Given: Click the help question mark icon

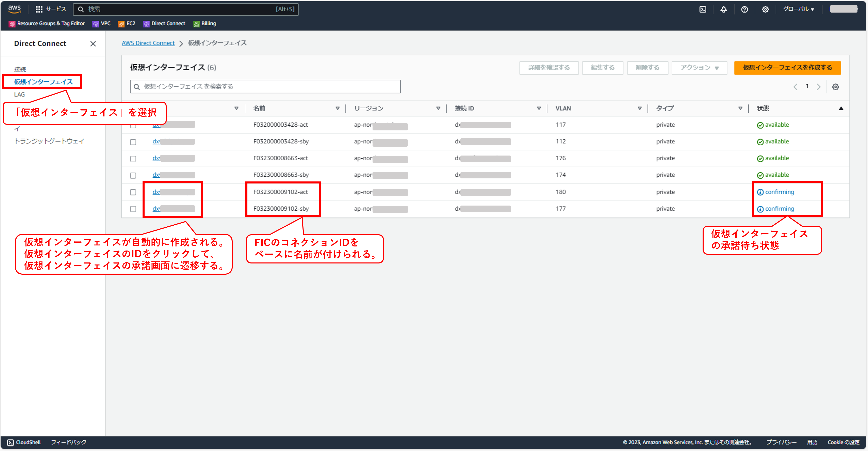Looking at the screenshot, I should (745, 9).
